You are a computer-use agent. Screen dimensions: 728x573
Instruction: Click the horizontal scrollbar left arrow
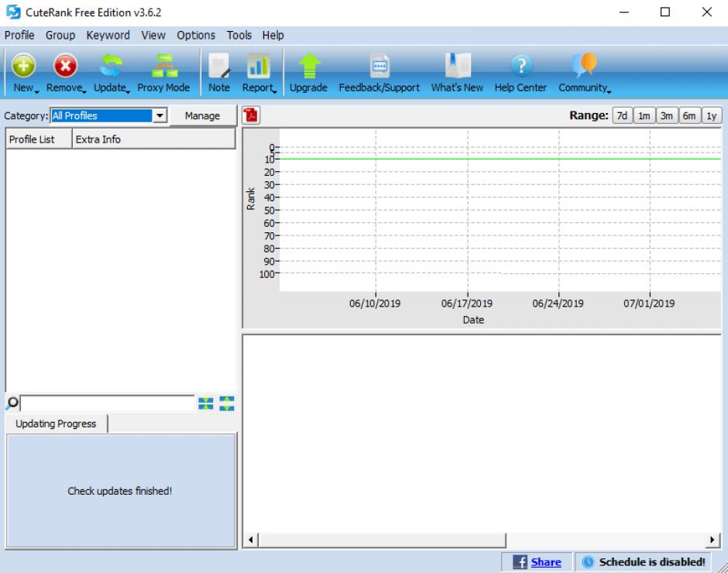click(x=251, y=540)
